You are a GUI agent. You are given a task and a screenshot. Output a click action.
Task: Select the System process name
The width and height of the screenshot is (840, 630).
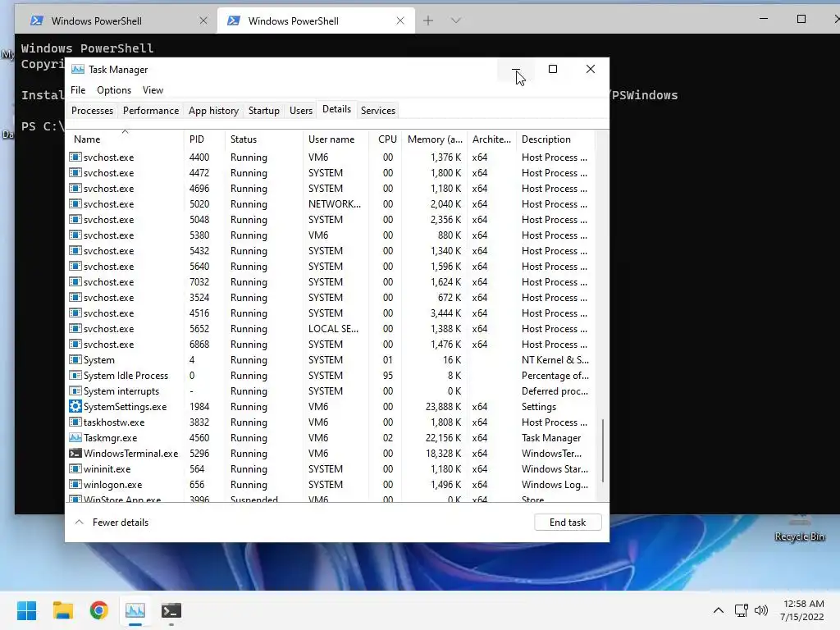coord(98,360)
